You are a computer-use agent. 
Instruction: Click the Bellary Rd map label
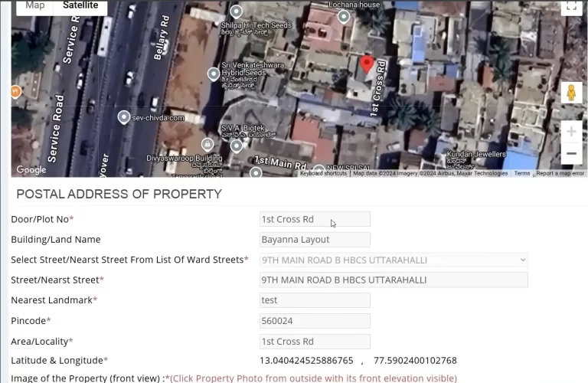pyautogui.click(x=162, y=38)
